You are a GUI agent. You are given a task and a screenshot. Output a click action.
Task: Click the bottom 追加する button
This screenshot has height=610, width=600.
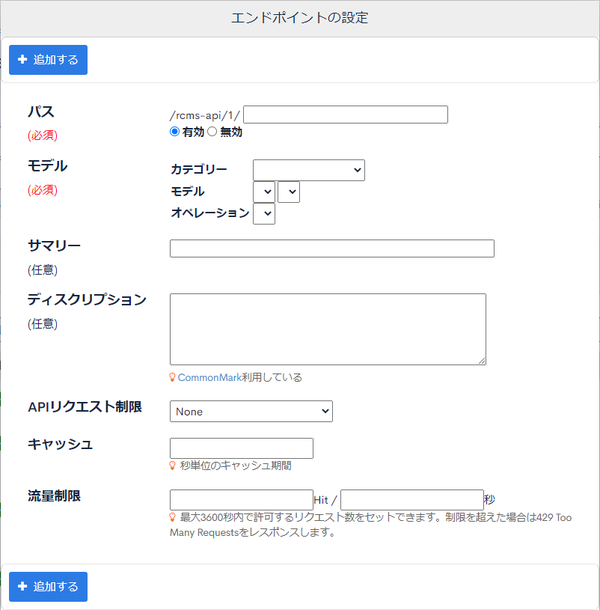(48, 587)
